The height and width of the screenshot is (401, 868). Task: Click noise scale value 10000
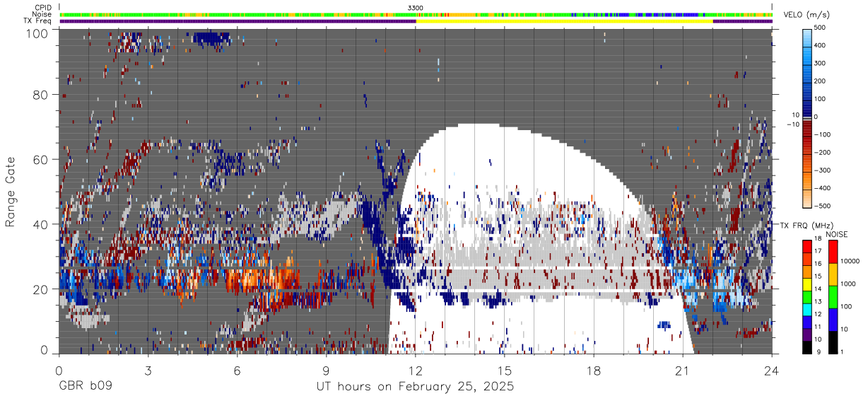coord(850,261)
